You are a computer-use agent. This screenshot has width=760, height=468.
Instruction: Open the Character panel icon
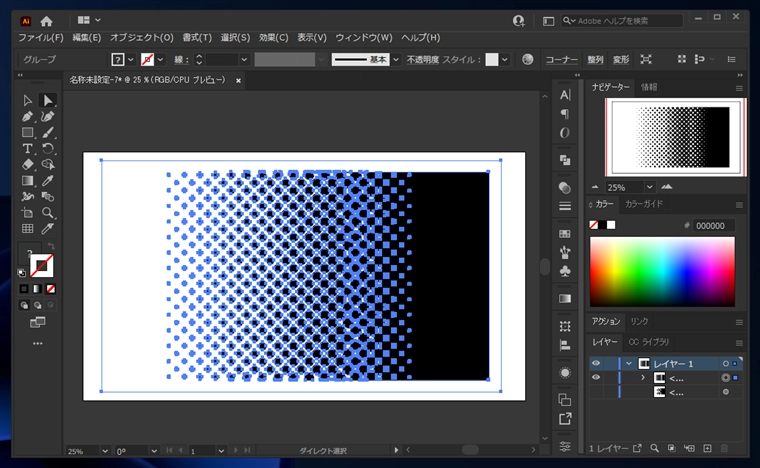[565, 95]
